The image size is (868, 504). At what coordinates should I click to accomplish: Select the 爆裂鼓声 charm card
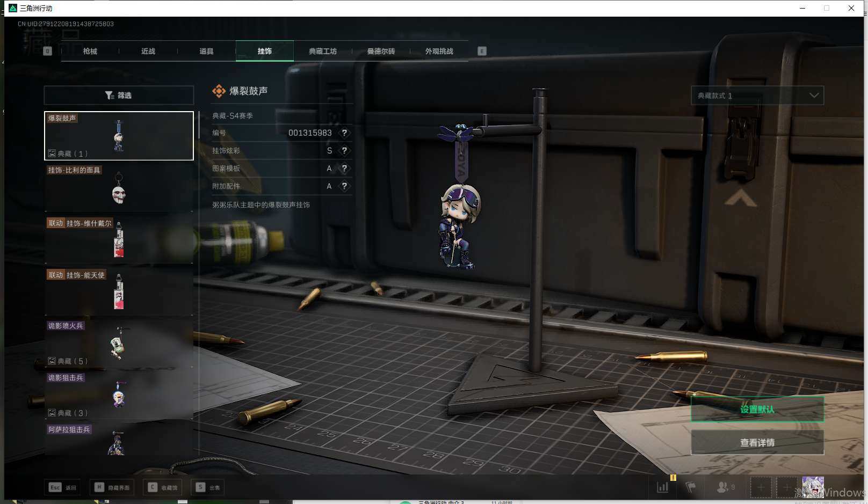tap(119, 136)
